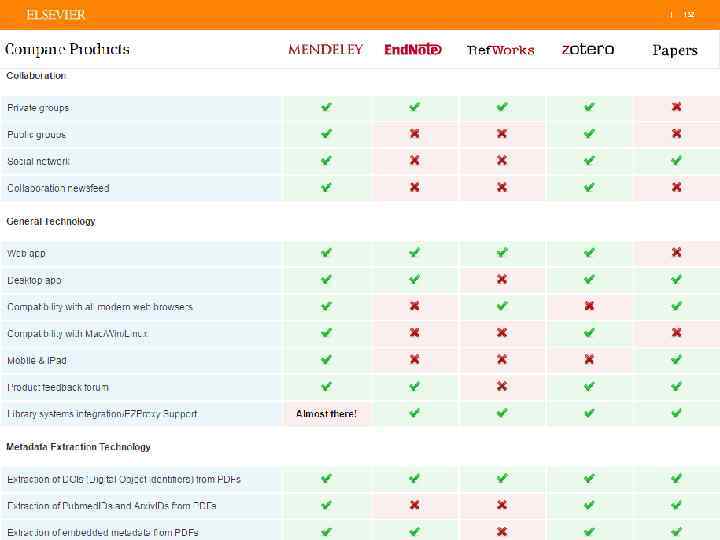720x540 pixels.
Task: Click RefWorks red cross for Social network
Action: 502,160
